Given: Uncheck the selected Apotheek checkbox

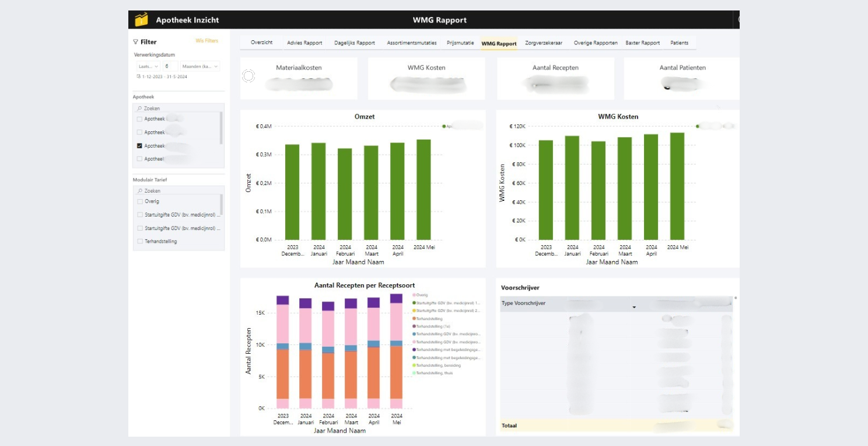Looking at the screenshot, I should click(x=139, y=146).
